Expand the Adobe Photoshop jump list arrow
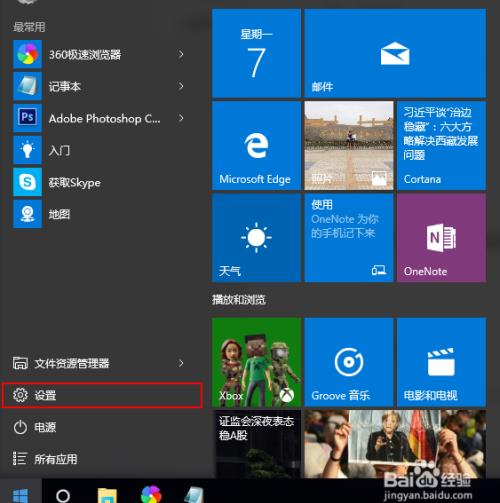The width and height of the screenshot is (500, 503). click(x=181, y=118)
